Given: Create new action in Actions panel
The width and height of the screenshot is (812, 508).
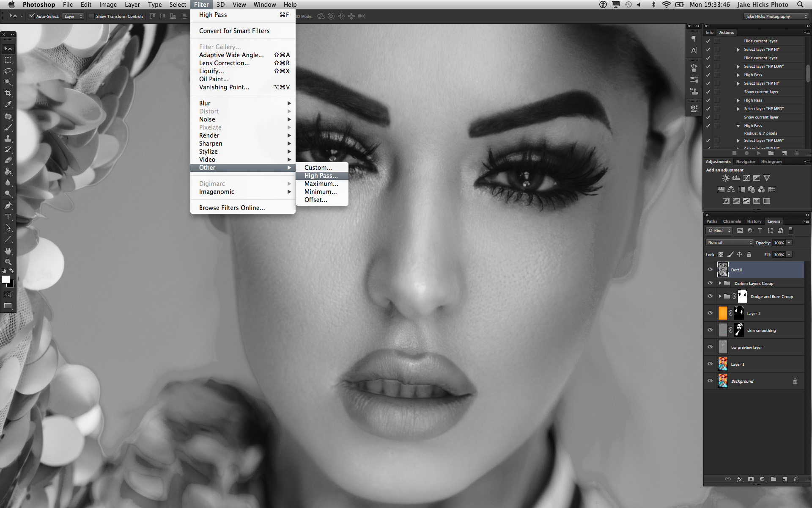Looking at the screenshot, I should [x=784, y=153].
